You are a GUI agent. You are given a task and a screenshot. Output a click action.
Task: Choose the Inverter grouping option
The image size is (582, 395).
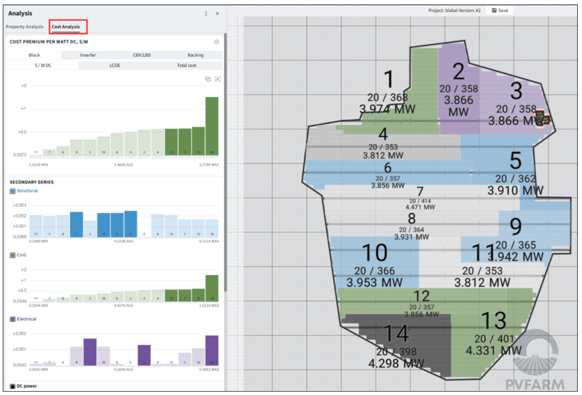(x=88, y=55)
